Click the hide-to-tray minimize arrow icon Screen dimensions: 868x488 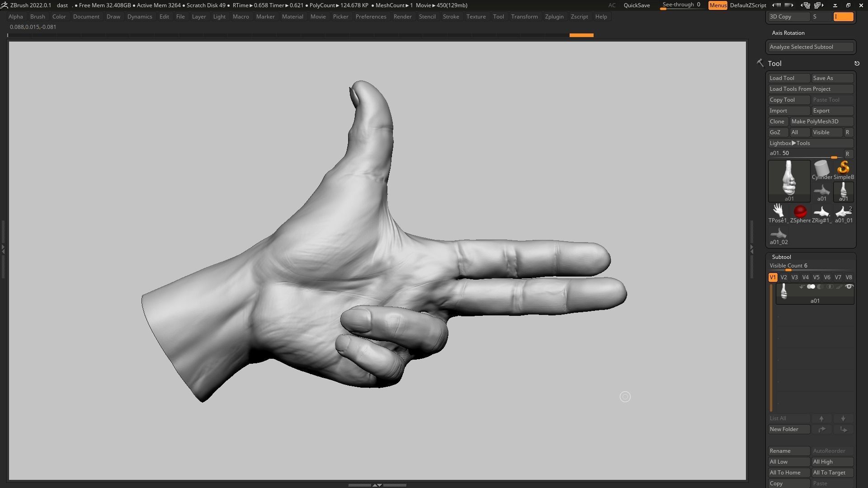tap(835, 5)
